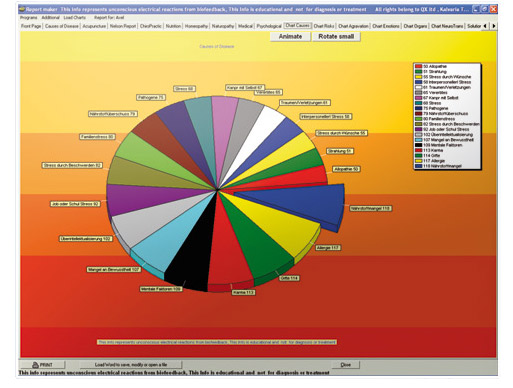
Task: Open the Chart Emotions tab
Action: (386, 26)
